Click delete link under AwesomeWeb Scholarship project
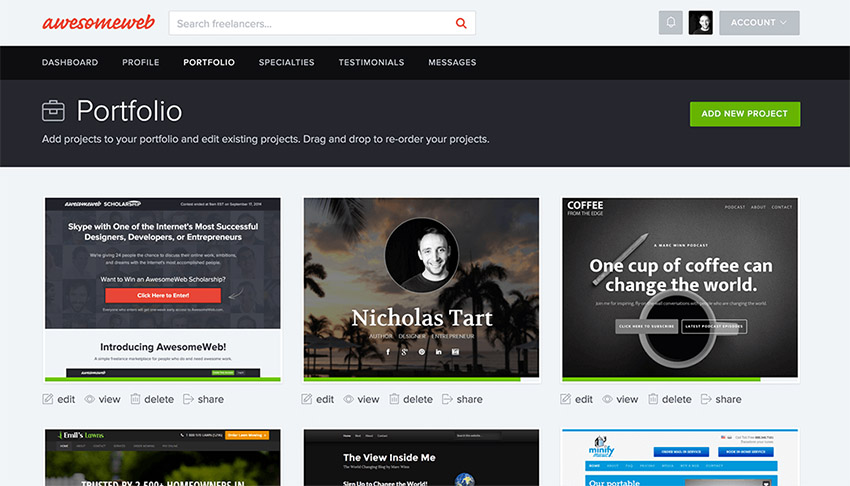The height and width of the screenshot is (486, 850). click(x=159, y=399)
